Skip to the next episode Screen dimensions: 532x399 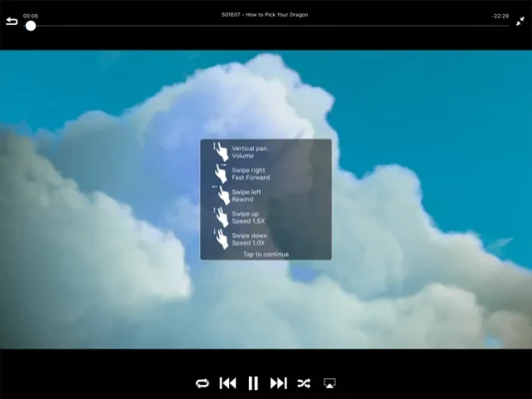click(x=279, y=383)
